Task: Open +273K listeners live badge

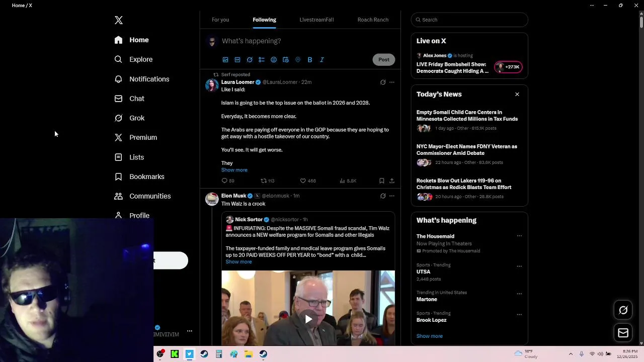Action: point(508,67)
